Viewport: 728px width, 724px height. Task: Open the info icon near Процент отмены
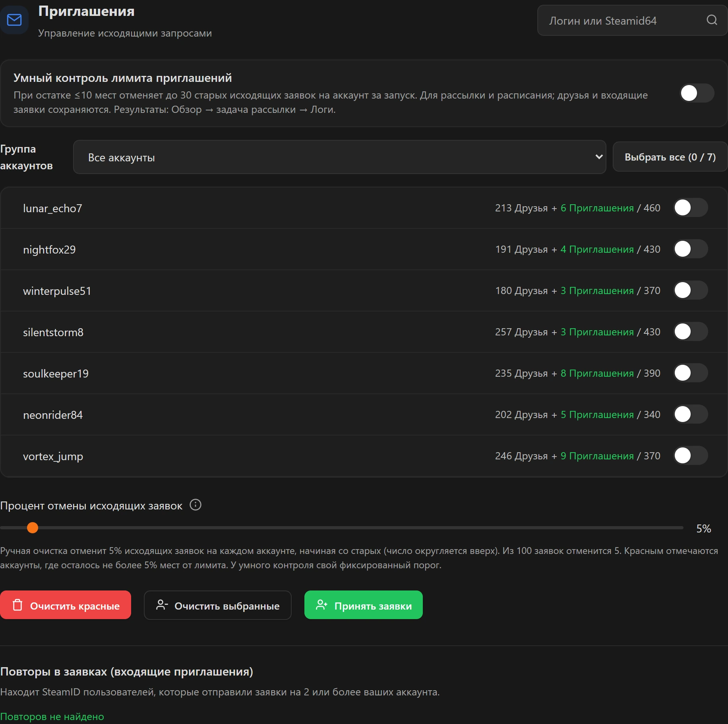pos(196,505)
